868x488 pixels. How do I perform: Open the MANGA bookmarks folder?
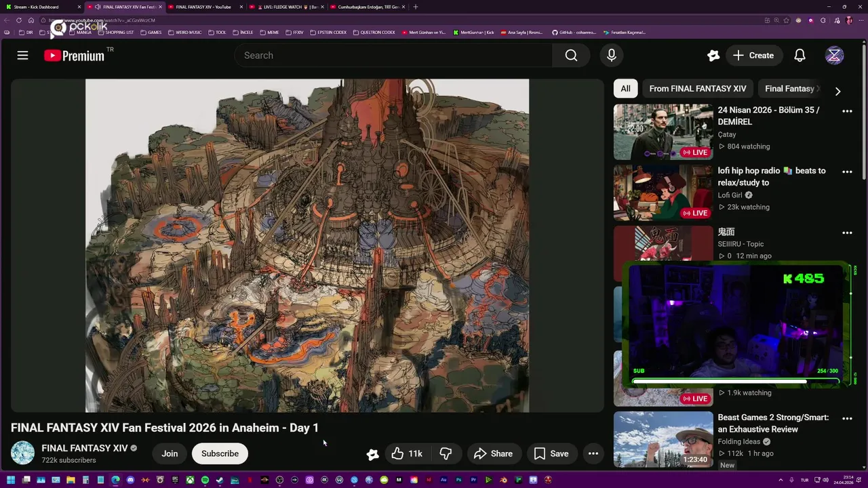(80, 33)
